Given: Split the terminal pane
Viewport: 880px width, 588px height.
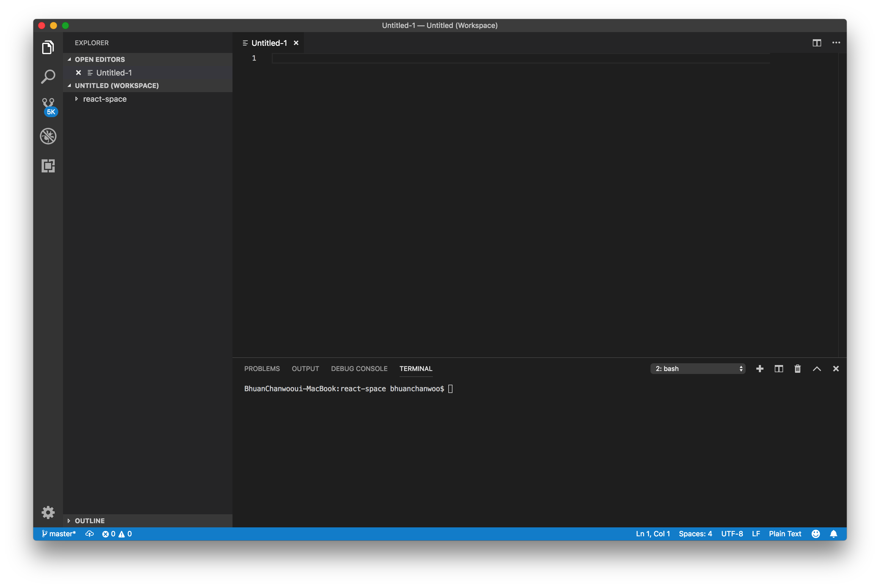Looking at the screenshot, I should 778,369.
